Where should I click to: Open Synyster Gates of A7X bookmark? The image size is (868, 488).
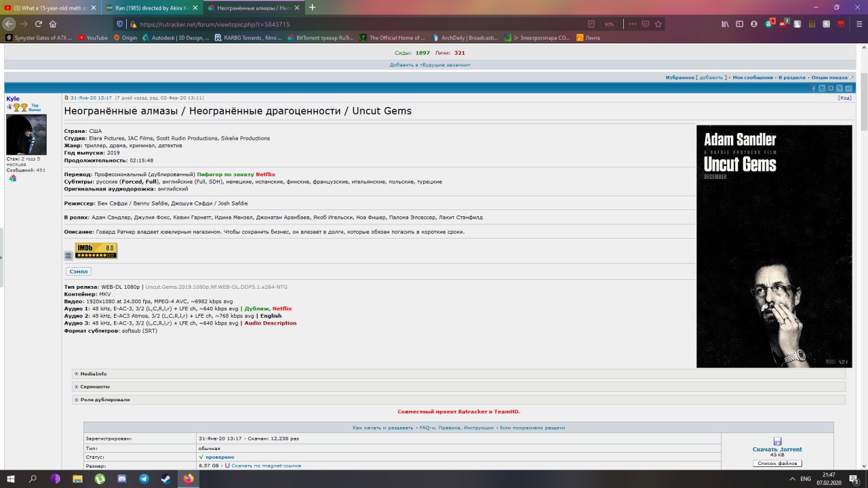point(39,38)
